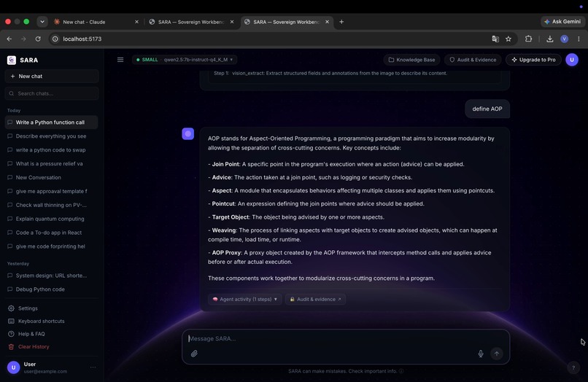Open chat 'New Conversation'

point(51,177)
